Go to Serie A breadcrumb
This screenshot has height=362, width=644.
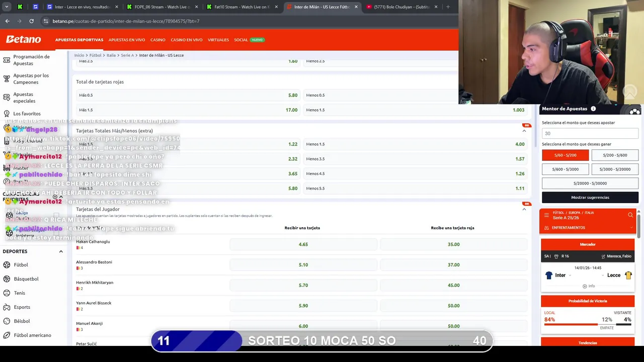tap(127, 55)
